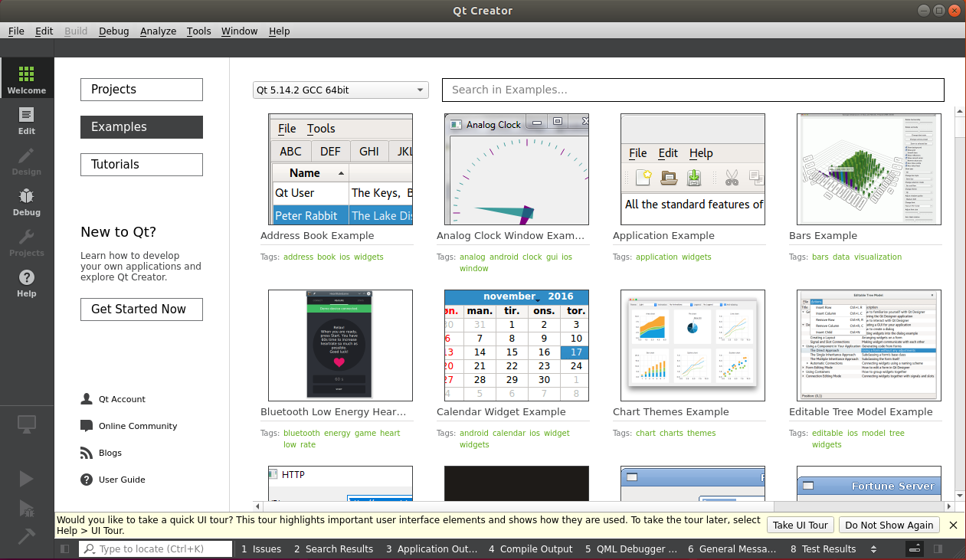Click the Get Started Now button

(x=142, y=309)
